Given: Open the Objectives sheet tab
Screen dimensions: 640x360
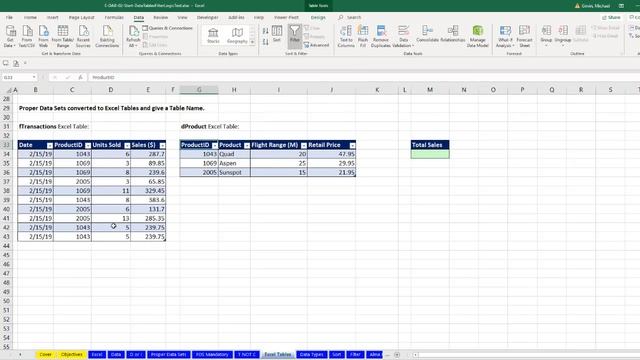Looking at the screenshot, I should (71, 354).
